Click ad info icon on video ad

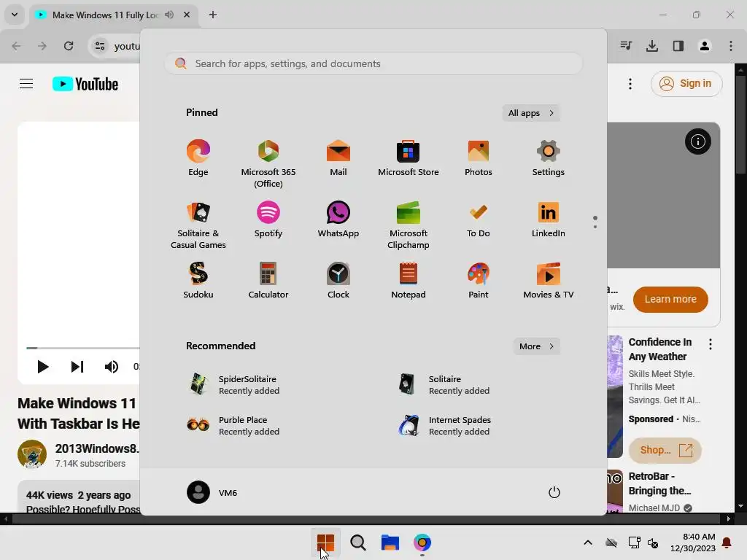point(698,141)
